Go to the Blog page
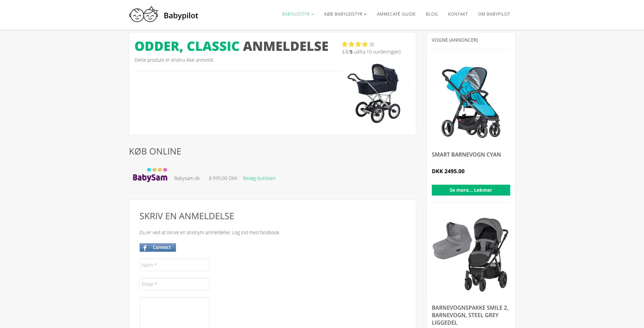The image size is (644, 328). click(432, 14)
